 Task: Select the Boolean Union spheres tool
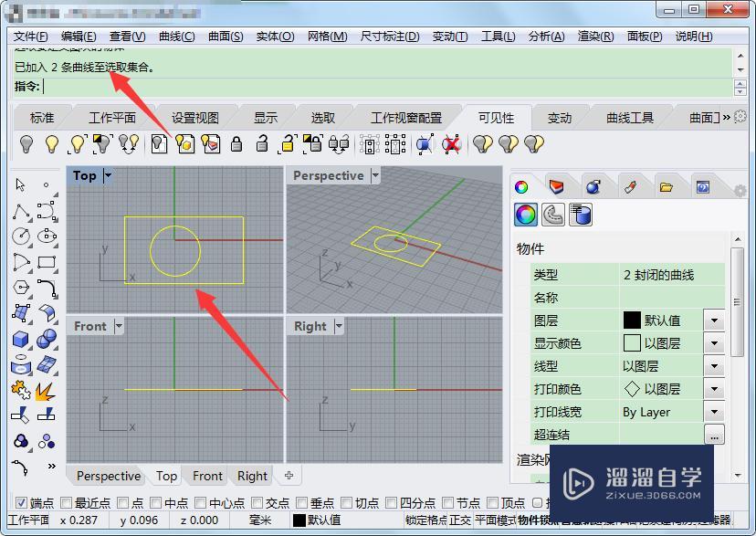click(47, 340)
